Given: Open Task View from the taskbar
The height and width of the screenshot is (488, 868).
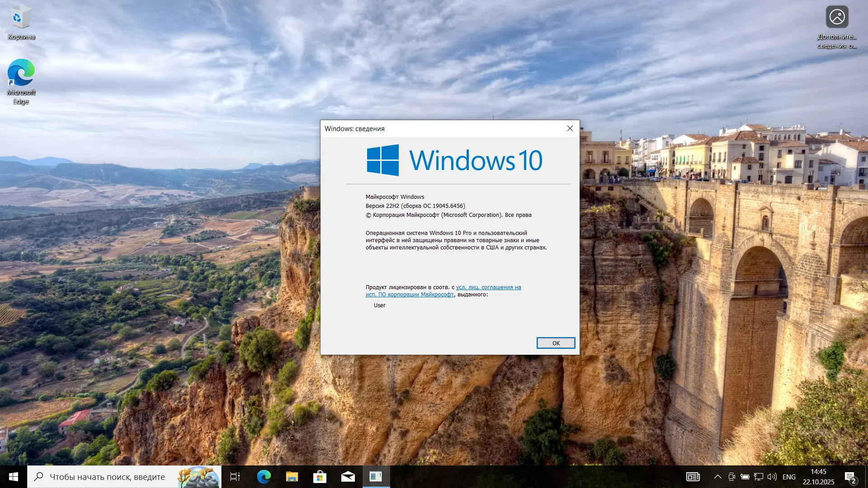Looking at the screenshot, I should [235, 477].
